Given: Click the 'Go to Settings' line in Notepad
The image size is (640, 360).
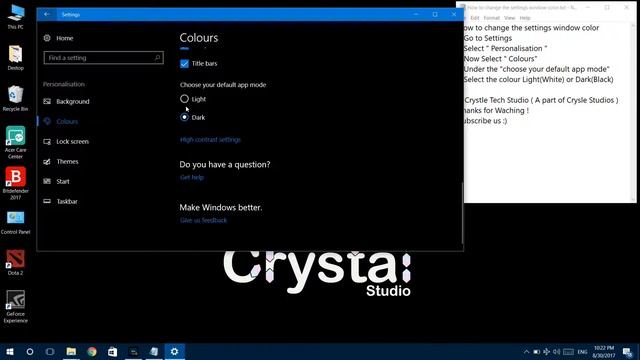Looking at the screenshot, I should [x=488, y=38].
